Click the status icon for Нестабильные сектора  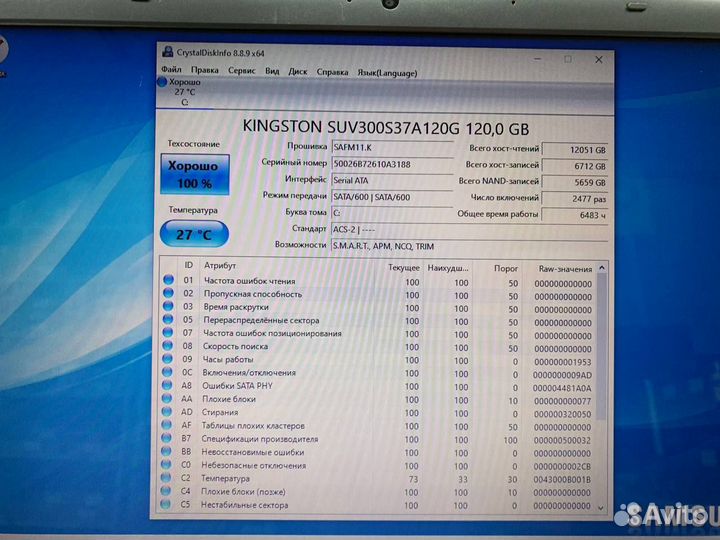(x=165, y=504)
